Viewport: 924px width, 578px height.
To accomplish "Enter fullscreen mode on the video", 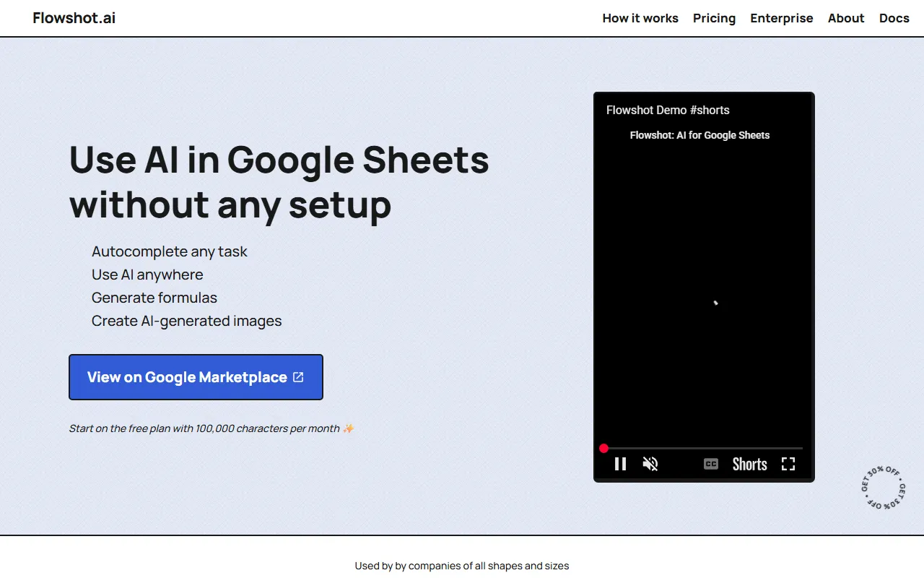I will tap(788, 464).
